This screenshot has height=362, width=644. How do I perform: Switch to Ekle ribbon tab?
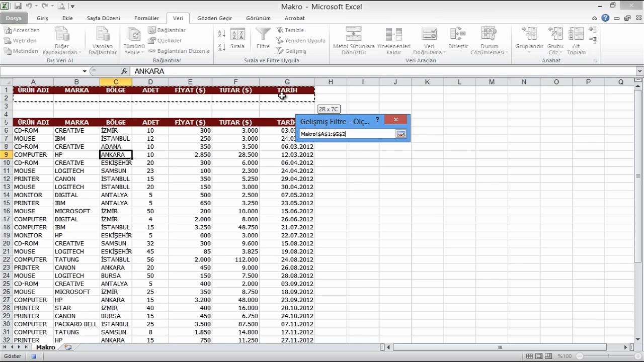[x=67, y=18]
